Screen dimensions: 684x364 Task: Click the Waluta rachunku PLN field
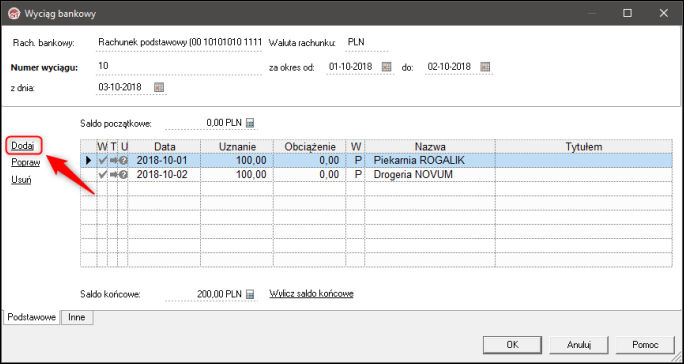click(x=366, y=43)
